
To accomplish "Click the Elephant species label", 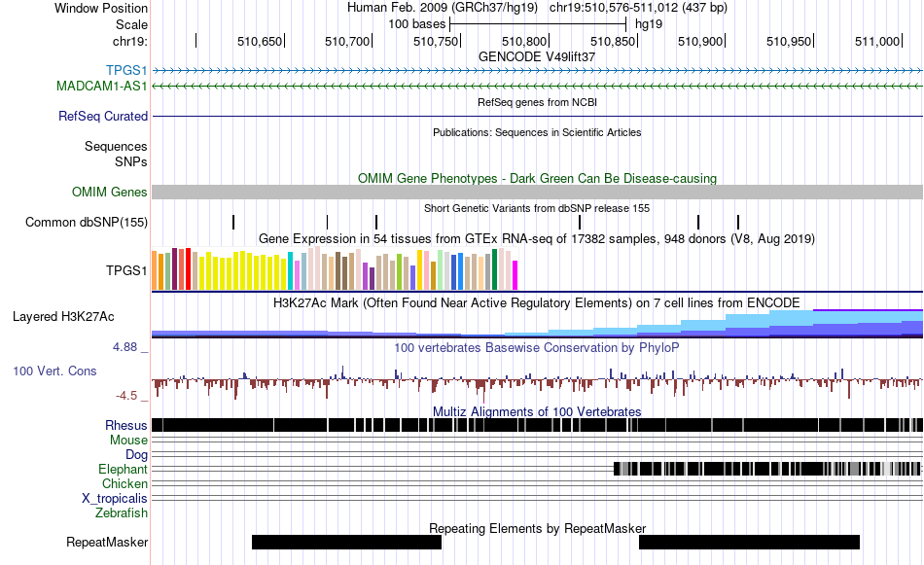I will pyautogui.click(x=123, y=469).
